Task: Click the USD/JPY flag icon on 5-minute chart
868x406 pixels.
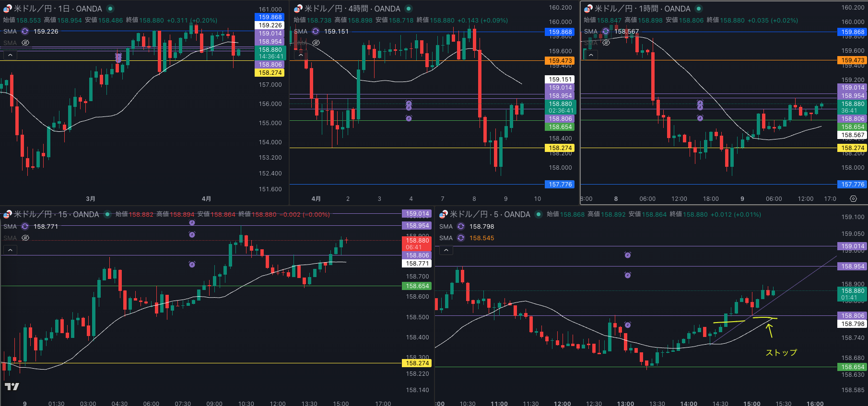Action: coord(444,214)
